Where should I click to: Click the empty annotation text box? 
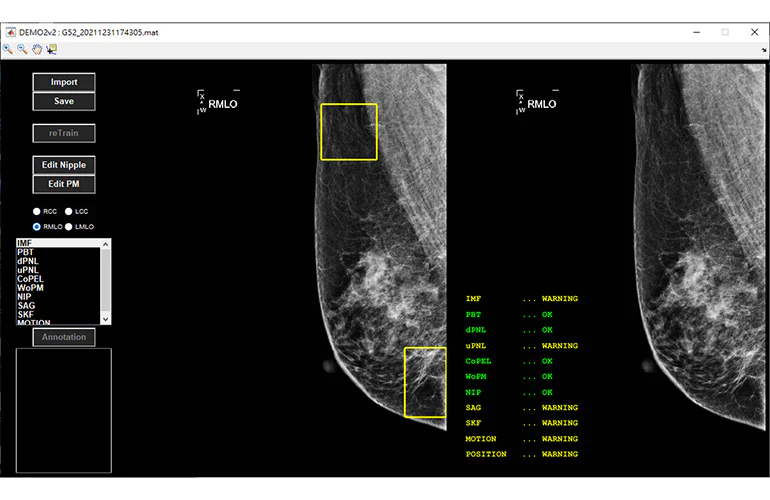click(x=64, y=411)
